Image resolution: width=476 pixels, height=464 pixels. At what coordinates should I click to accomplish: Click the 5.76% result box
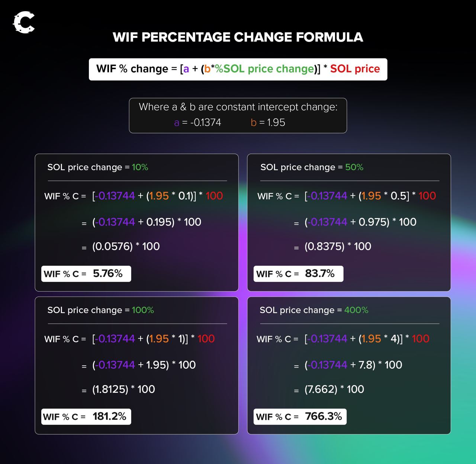click(86, 274)
